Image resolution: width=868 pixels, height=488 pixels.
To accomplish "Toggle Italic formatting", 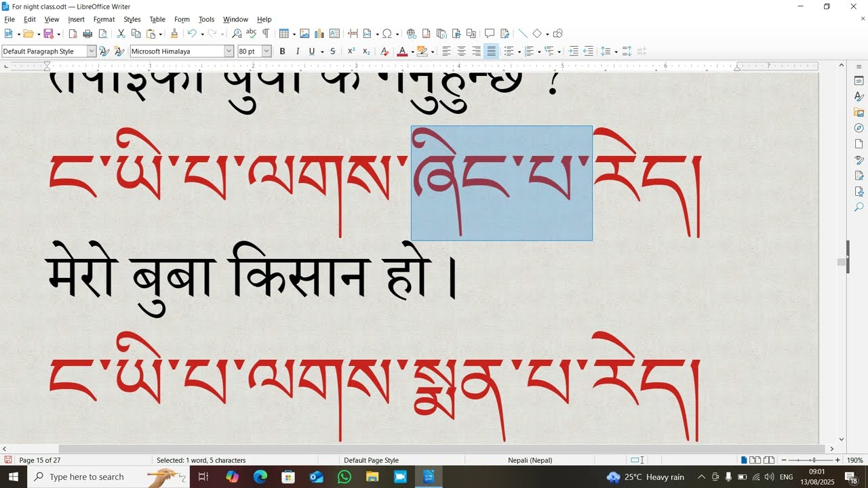I will coord(297,52).
